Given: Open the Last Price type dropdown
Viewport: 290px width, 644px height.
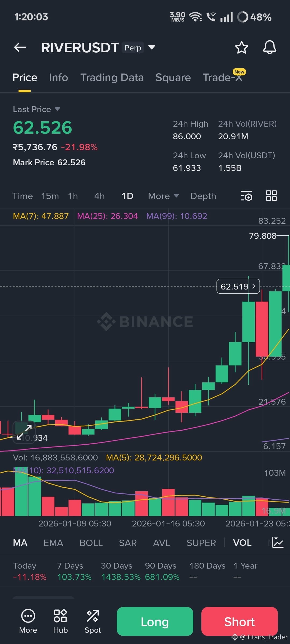Looking at the screenshot, I should 37,109.
